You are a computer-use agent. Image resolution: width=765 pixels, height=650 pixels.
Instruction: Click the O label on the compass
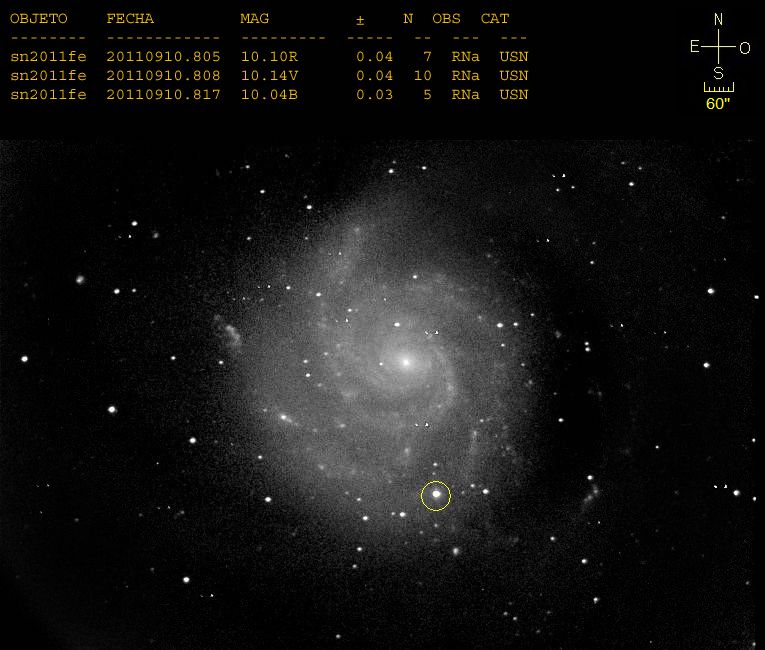coord(745,48)
